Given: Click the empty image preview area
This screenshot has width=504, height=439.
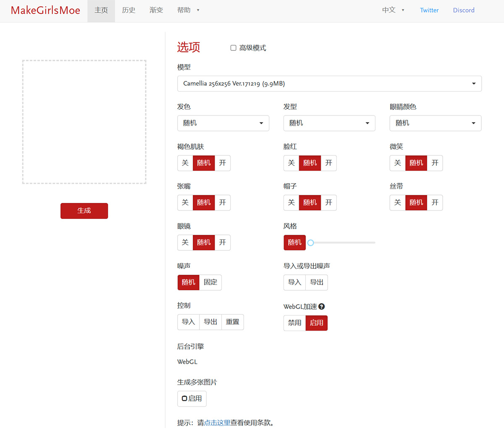Looking at the screenshot, I should (84, 122).
